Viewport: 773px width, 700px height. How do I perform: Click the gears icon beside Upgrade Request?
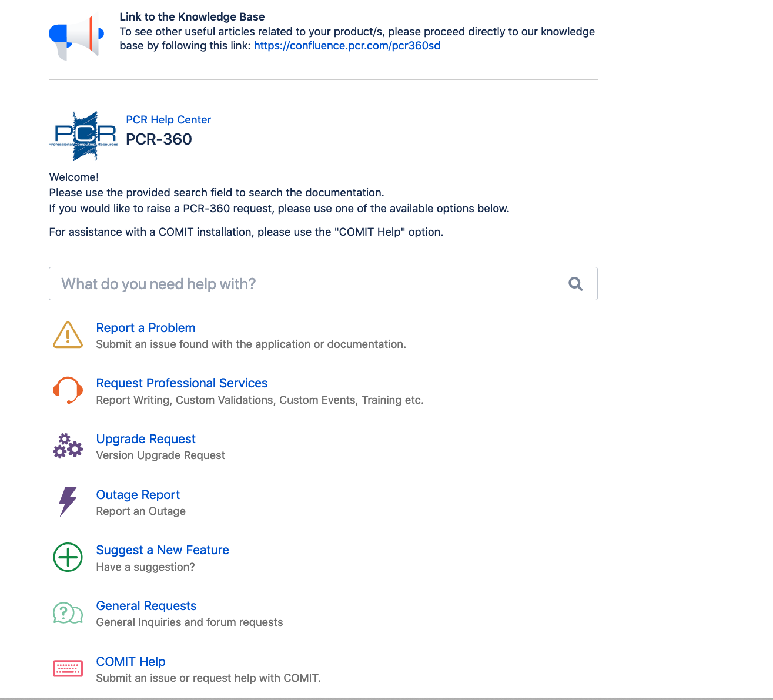[68, 446]
